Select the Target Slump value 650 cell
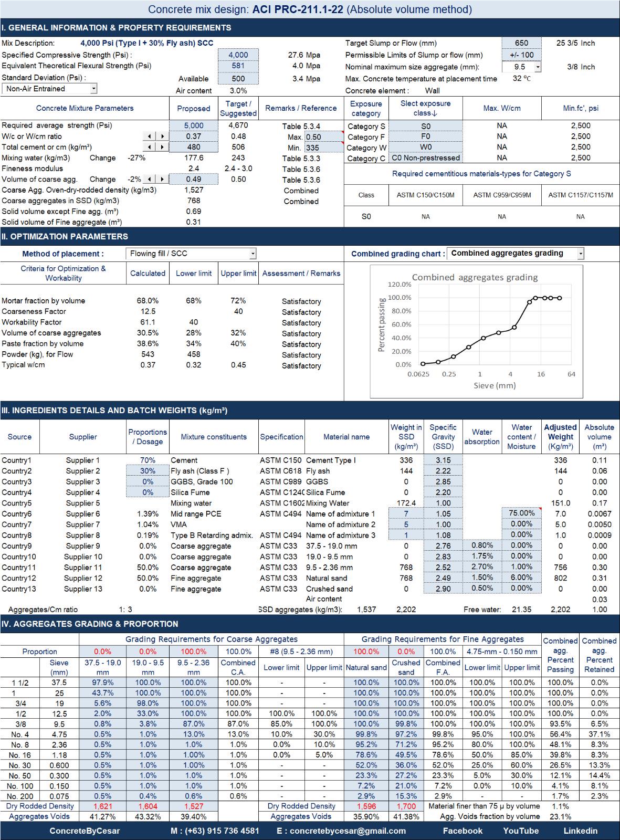Screen dimensions: 620x840 521,43
